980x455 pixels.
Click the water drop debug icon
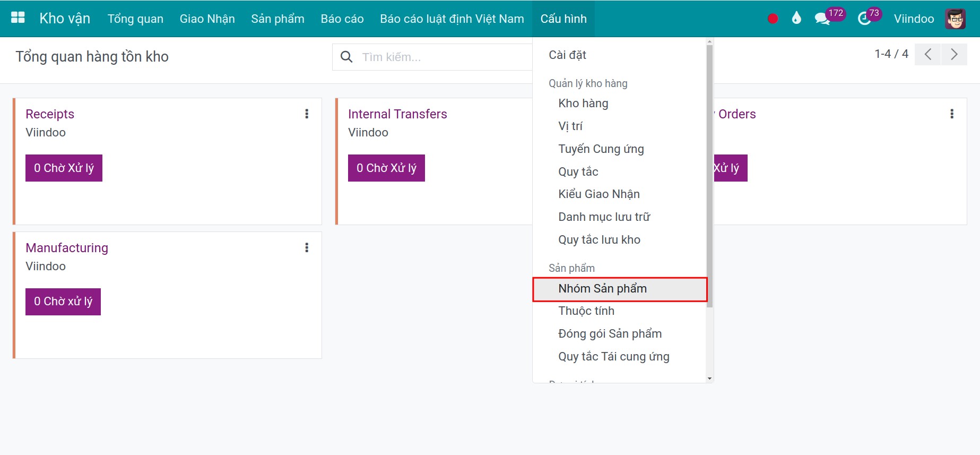click(x=795, y=18)
